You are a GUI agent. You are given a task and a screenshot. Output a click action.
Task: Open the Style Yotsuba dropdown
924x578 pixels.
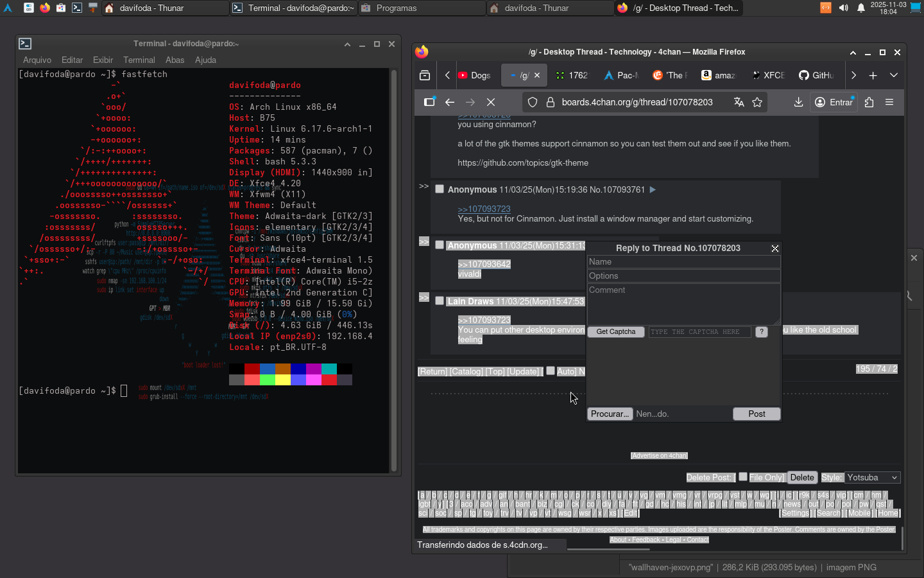pyautogui.click(x=873, y=477)
